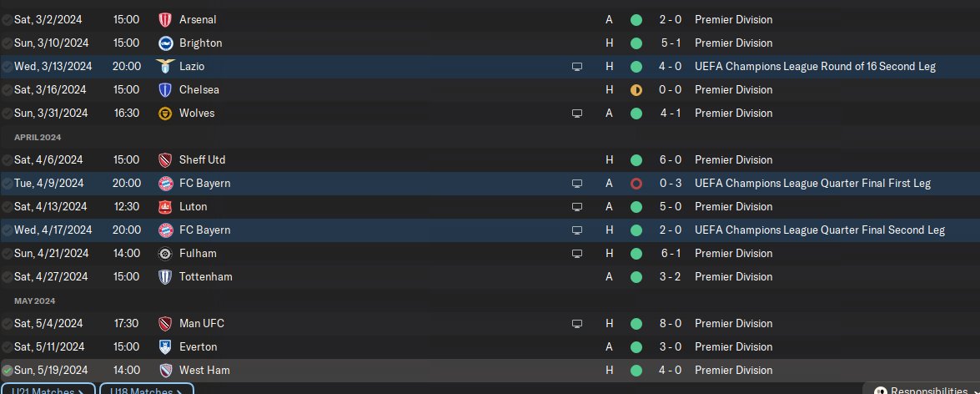
Task: Expand the U18 Matches dropdown
Action: click(146, 389)
